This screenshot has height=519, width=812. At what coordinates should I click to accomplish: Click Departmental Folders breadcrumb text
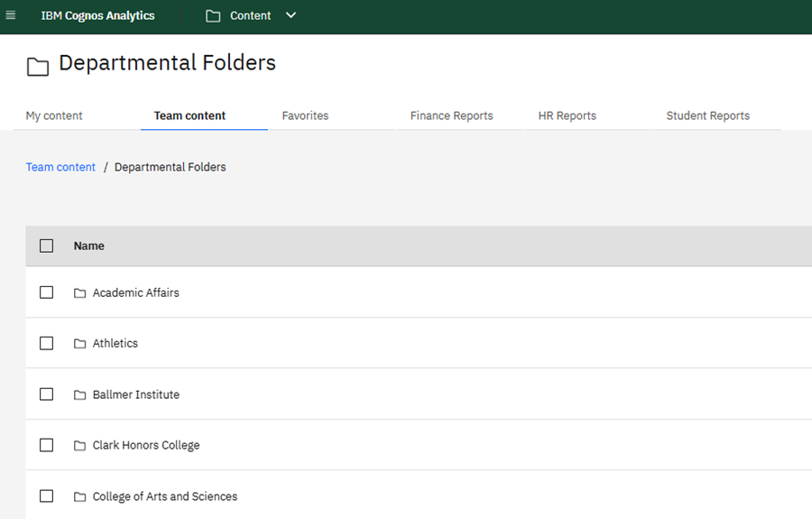point(170,167)
